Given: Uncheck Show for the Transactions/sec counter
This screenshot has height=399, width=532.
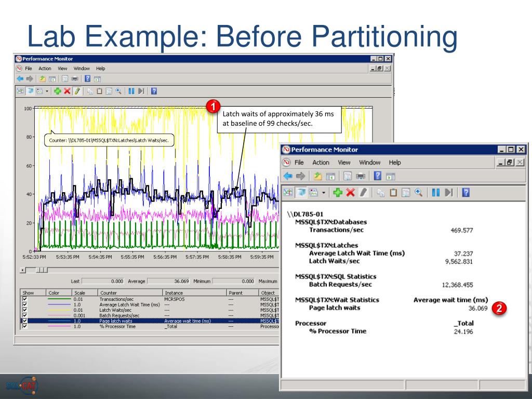Looking at the screenshot, I should coord(24,299).
